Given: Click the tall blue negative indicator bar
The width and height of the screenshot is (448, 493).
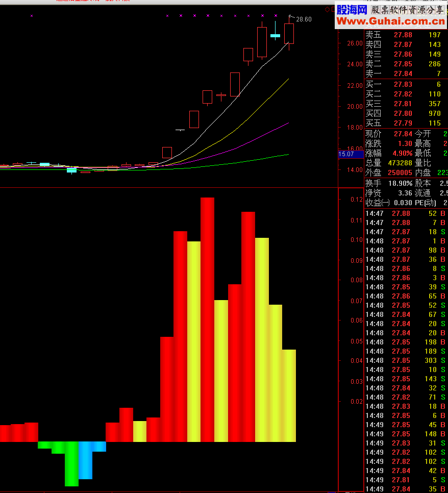Looking at the screenshot, I should coord(85,460).
